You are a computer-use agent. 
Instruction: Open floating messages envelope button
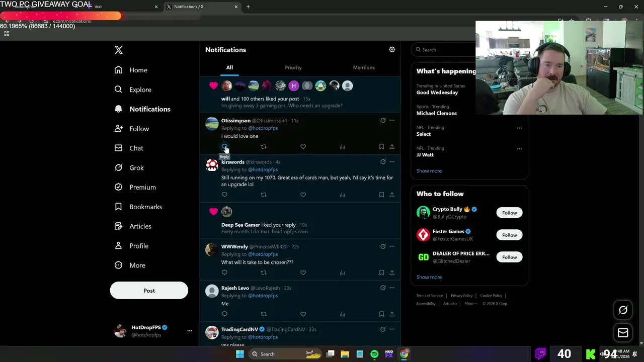[x=623, y=332]
